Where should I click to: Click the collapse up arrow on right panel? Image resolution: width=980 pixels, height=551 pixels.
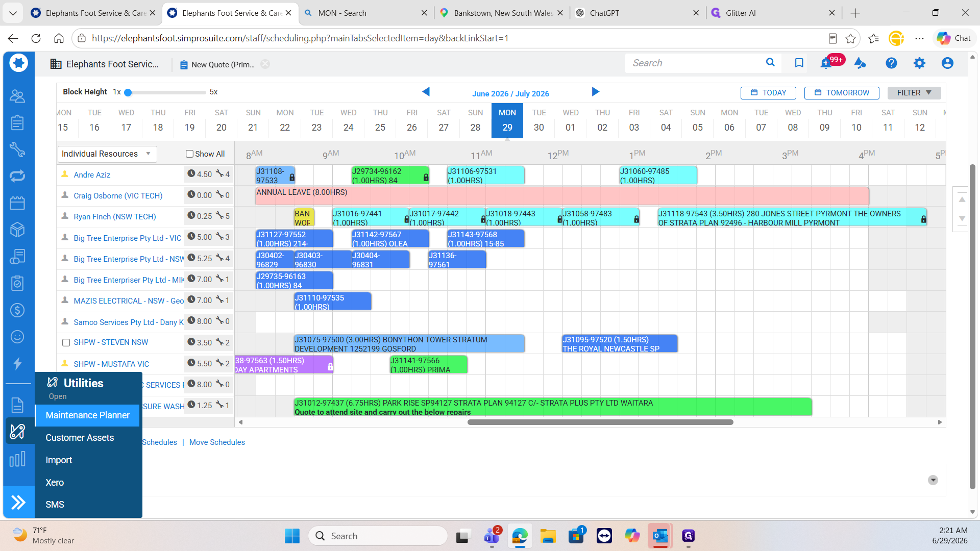[x=962, y=199]
